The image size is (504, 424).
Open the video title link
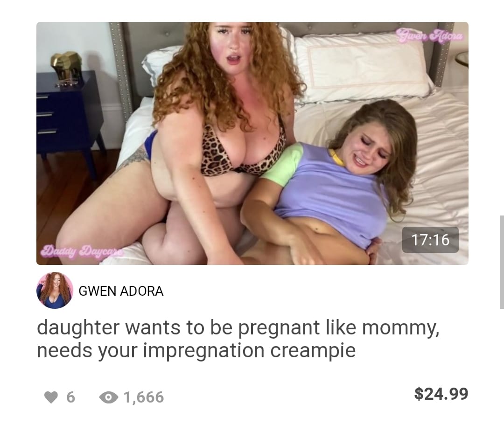point(238,339)
